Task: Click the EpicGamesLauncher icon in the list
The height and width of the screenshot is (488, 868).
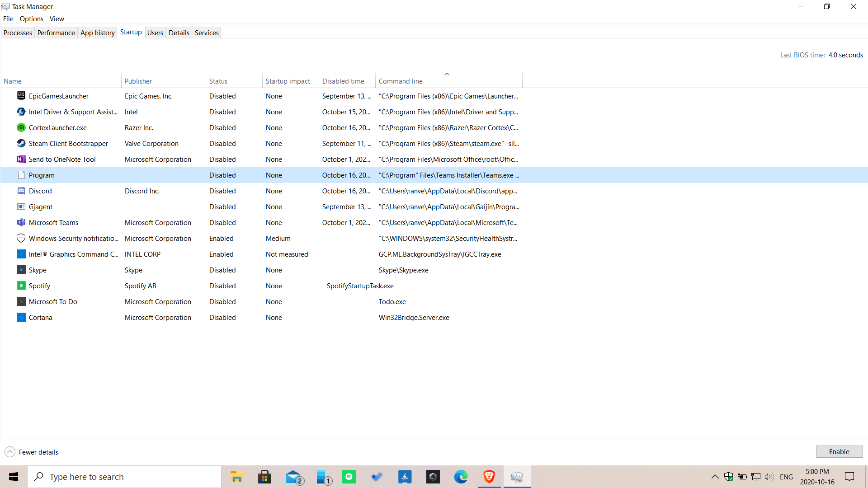Action: coord(21,96)
